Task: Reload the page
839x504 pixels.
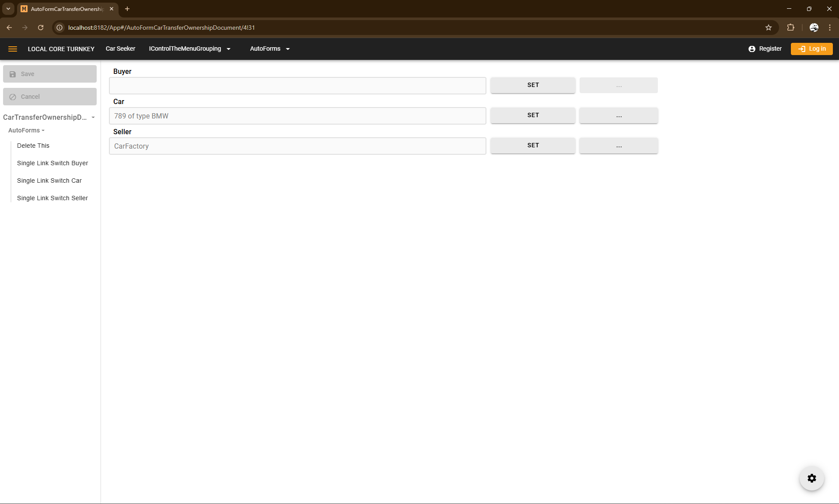Action: tap(41, 28)
